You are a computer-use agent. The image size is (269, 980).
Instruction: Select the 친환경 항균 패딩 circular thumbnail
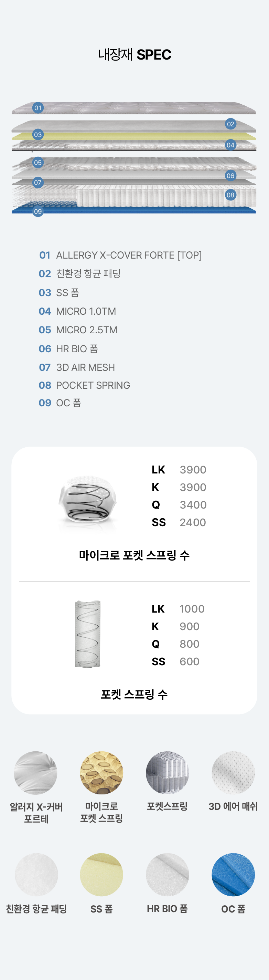coord(36,875)
